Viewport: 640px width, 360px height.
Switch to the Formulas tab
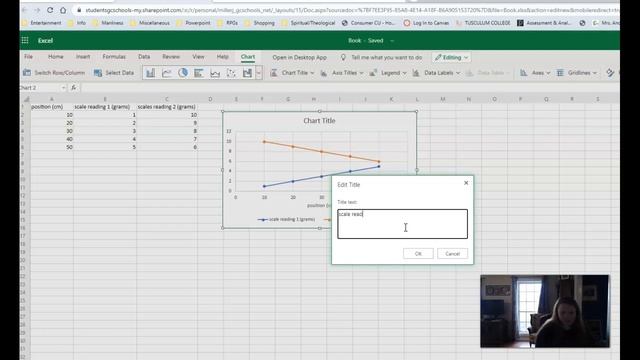point(114,57)
